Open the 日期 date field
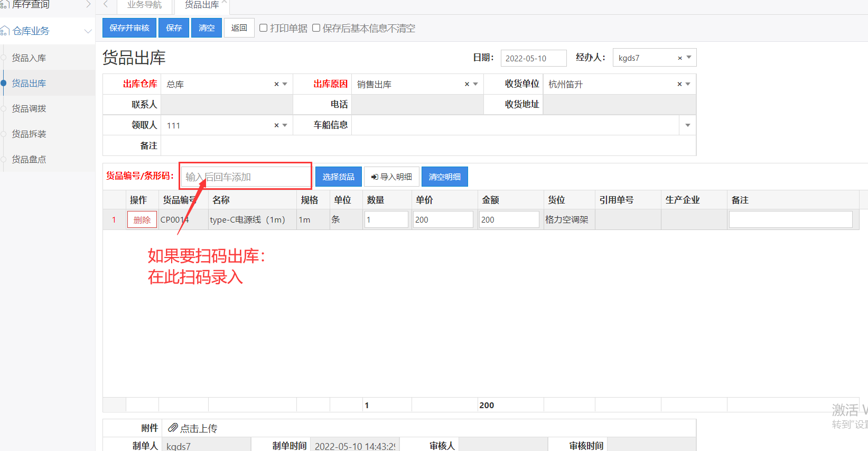The width and height of the screenshot is (868, 451). (x=534, y=58)
